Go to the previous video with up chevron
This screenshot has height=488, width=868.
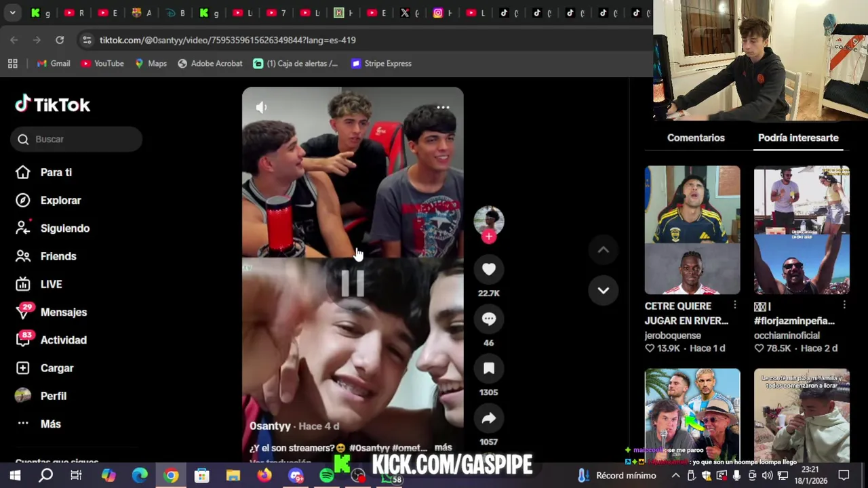603,250
